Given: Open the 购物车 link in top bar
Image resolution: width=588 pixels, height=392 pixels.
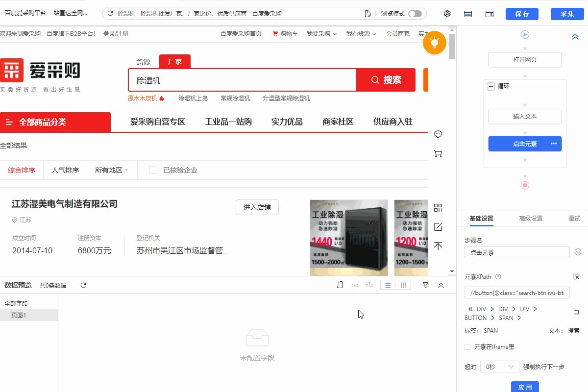Looking at the screenshot, I should coord(285,34).
